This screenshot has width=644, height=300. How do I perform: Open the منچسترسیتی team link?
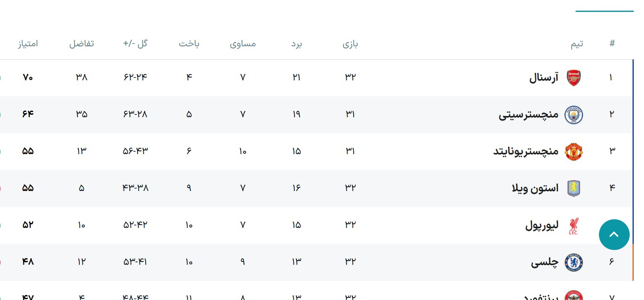[x=528, y=114]
